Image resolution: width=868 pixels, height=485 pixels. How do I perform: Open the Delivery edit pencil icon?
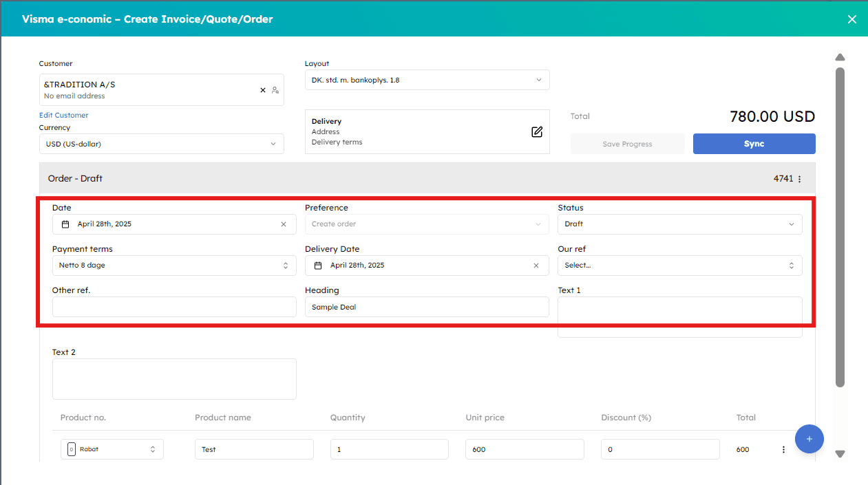(x=537, y=131)
